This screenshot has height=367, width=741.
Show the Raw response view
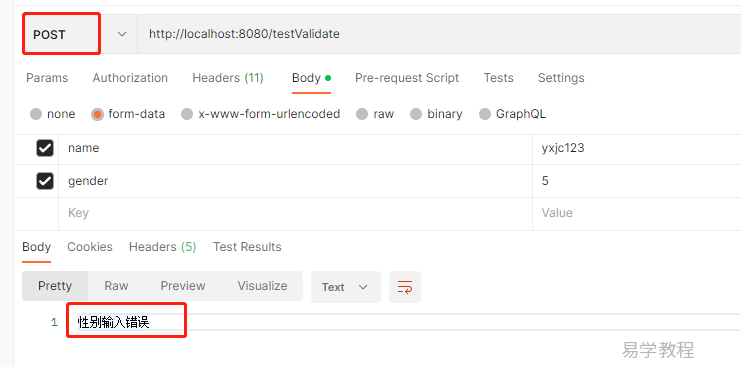[x=116, y=286]
